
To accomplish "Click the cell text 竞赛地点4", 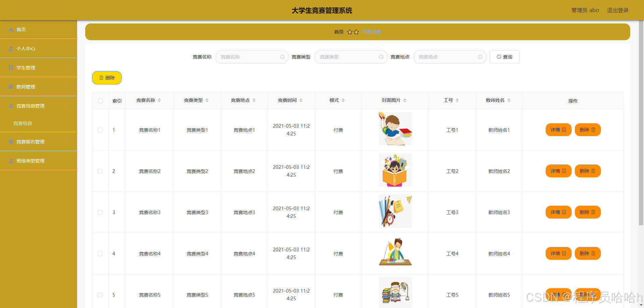I will pos(244,254).
